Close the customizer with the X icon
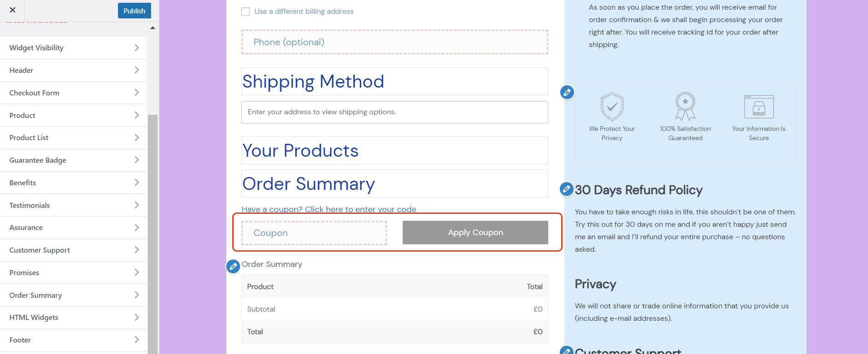This screenshot has width=868, height=354. [12, 10]
